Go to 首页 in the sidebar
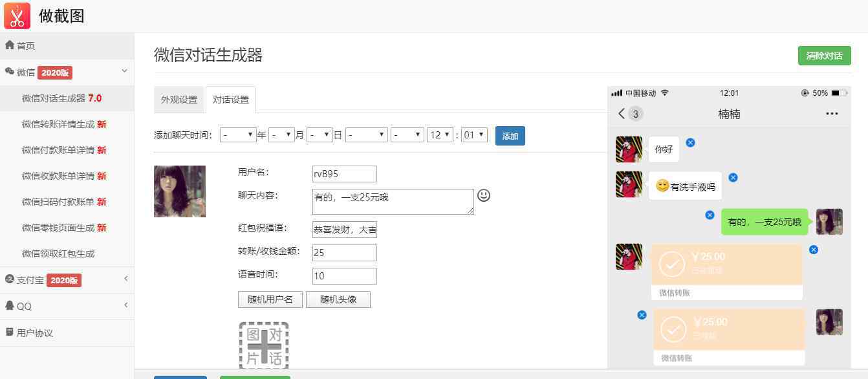Image resolution: width=868 pixels, height=379 pixels. coord(67,45)
